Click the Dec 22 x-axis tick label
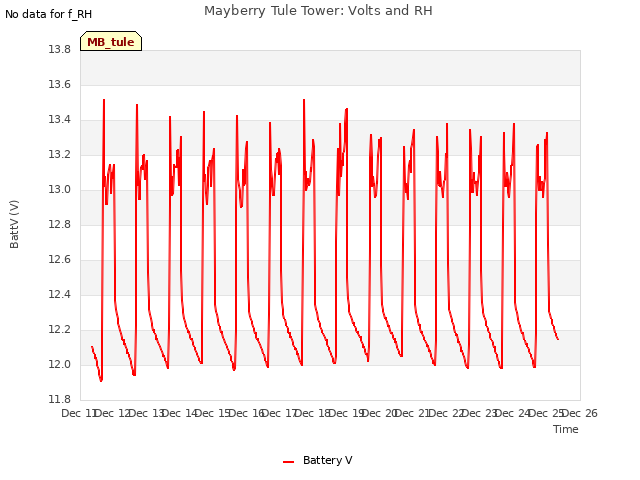 tap(447, 413)
